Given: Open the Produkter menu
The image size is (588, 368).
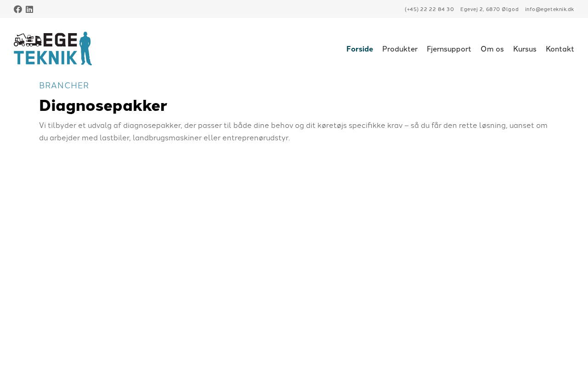Looking at the screenshot, I should (x=400, y=49).
